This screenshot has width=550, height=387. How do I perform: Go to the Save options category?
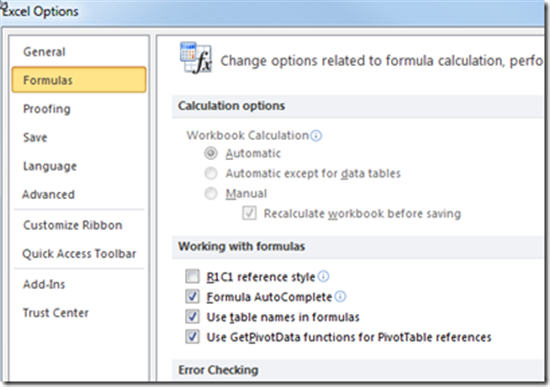pos(35,137)
